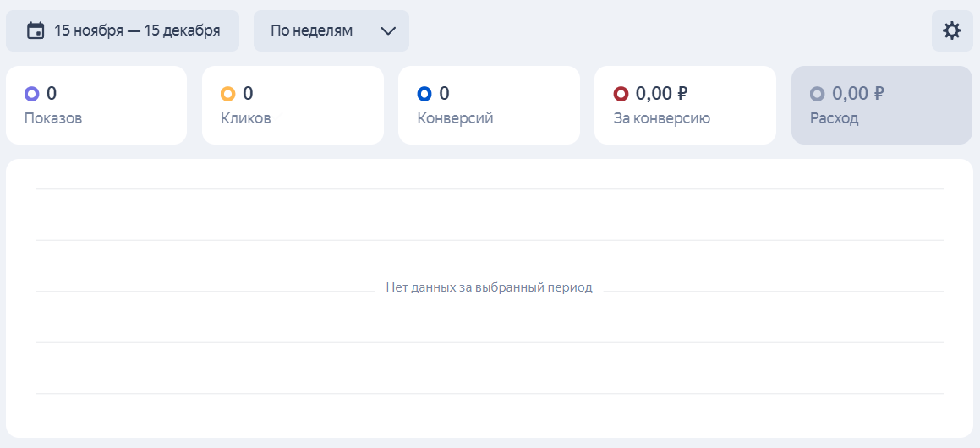This screenshot has width=980, height=448.
Task: Click the purple ring beside Показов
Action: click(x=32, y=94)
